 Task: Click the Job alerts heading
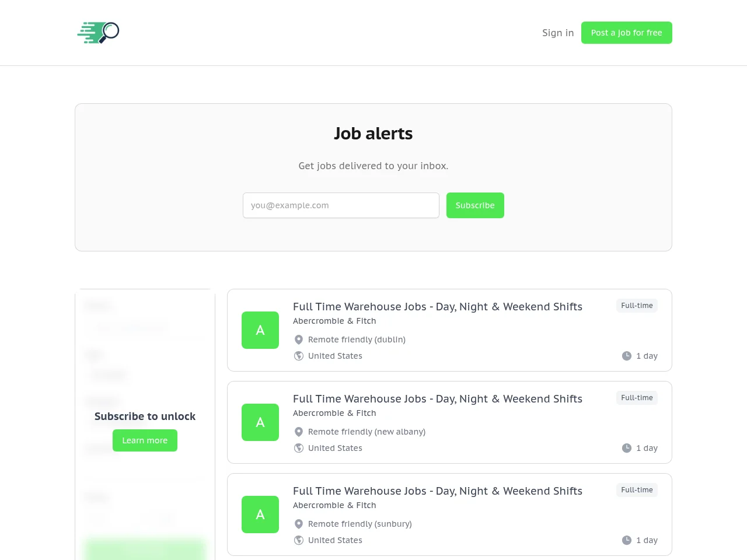point(373,134)
